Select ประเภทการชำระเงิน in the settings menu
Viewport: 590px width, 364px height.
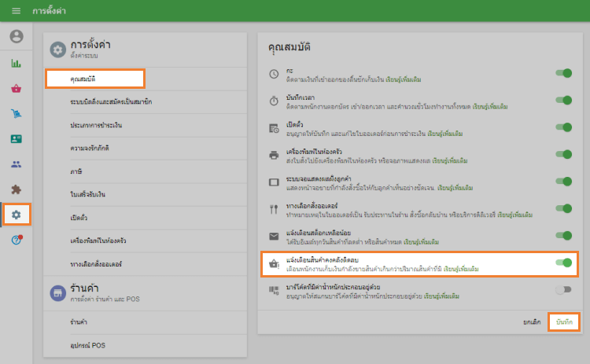[95, 126]
